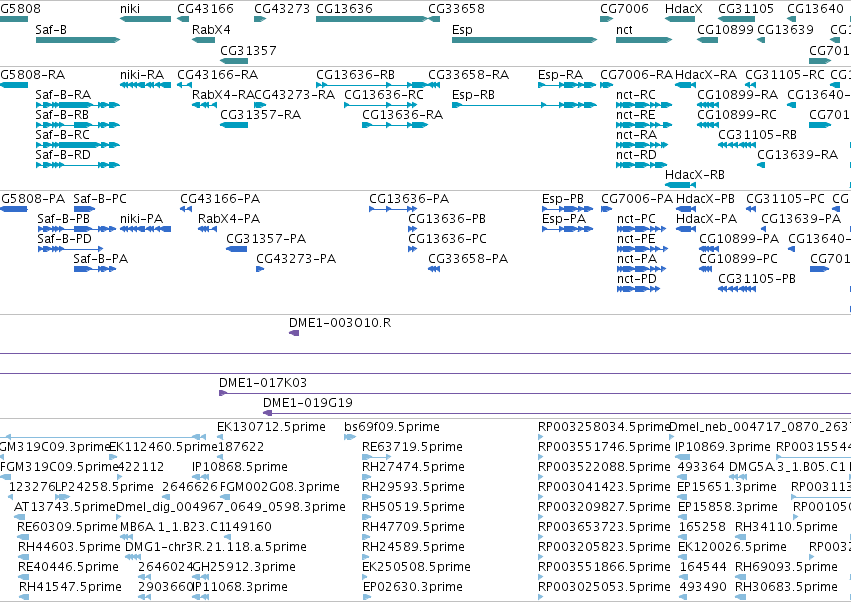This screenshot has width=851, height=602.
Task: Select the CG10899 gene label
Action: [725, 30]
